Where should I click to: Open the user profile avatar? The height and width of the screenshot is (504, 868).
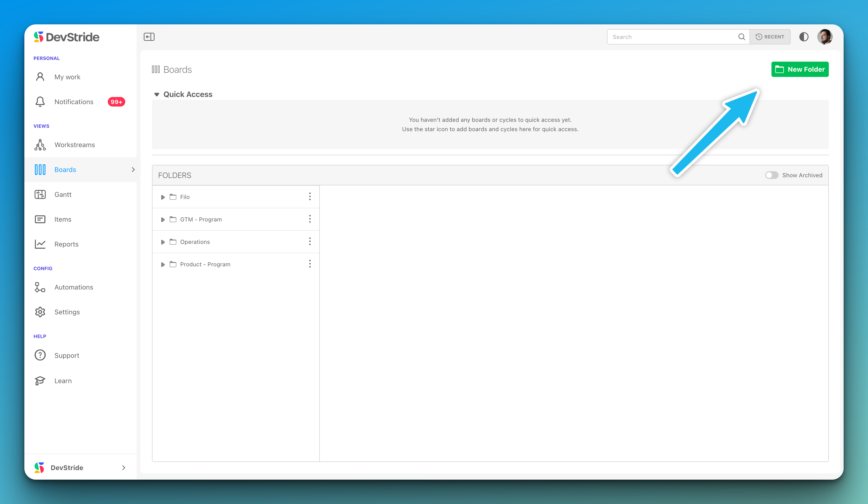[825, 37]
